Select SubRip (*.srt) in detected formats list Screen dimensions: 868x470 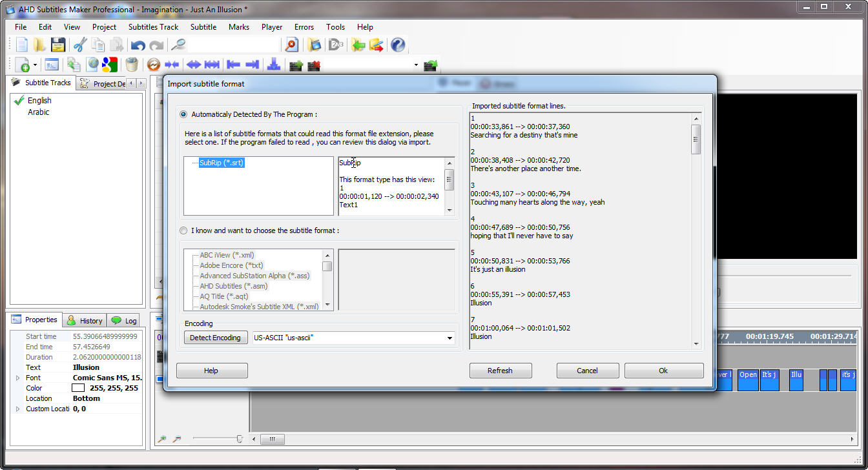pyautogui.click(x=222, y=163)
